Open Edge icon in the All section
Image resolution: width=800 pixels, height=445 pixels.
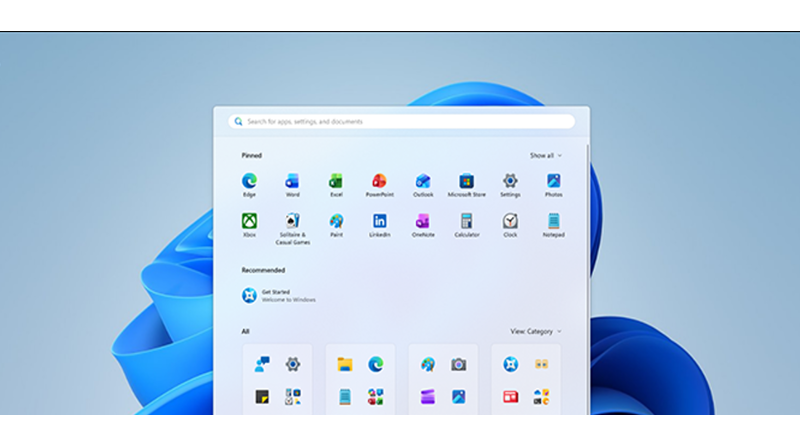376,364
